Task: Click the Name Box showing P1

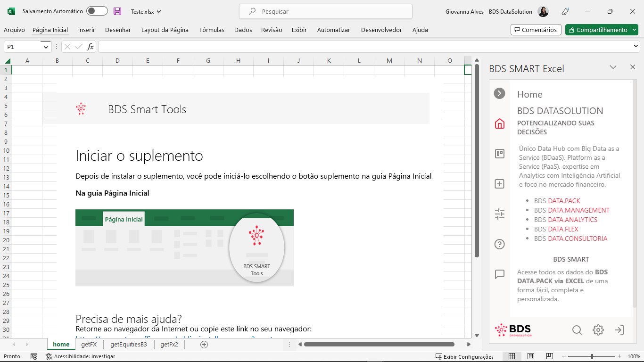Action: (23, 47)
